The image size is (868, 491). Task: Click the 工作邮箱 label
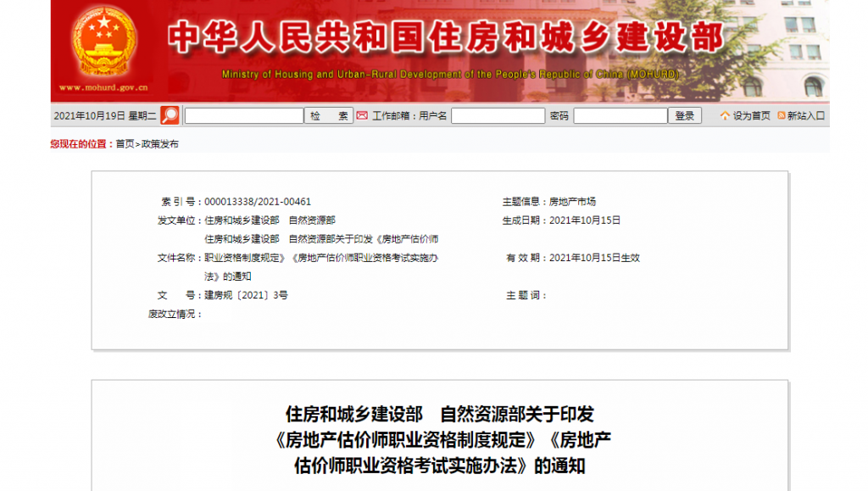[393, 115]
